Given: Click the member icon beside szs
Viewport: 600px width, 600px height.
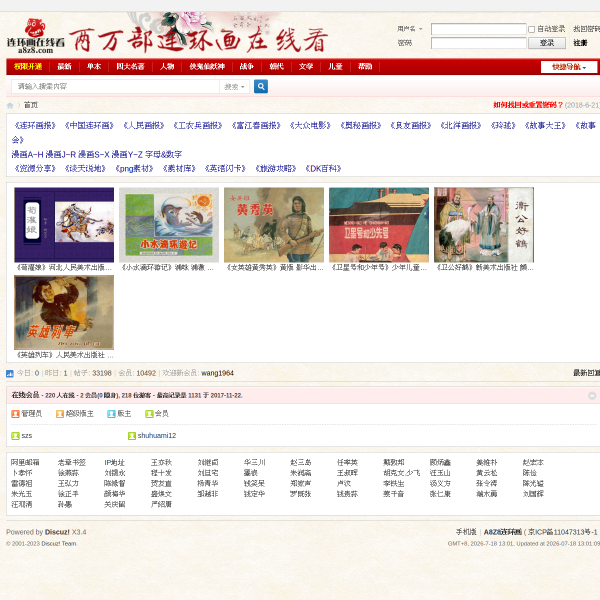Looking at the screenshot, I should tap(15, 436).
